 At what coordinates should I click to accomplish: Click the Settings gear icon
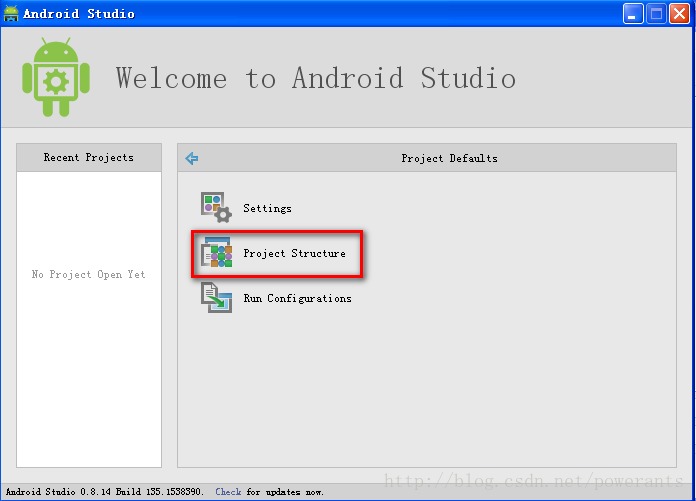216,207
